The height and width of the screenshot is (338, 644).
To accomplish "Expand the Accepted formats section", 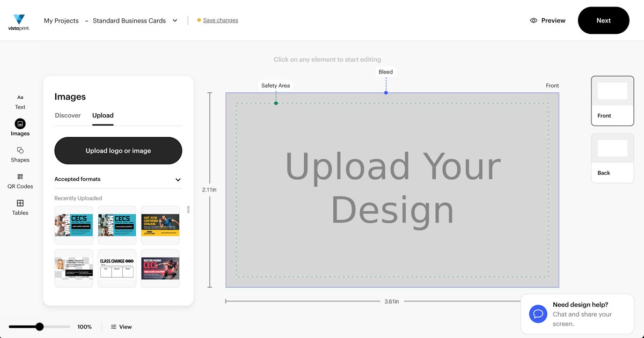I will [178, 180].
